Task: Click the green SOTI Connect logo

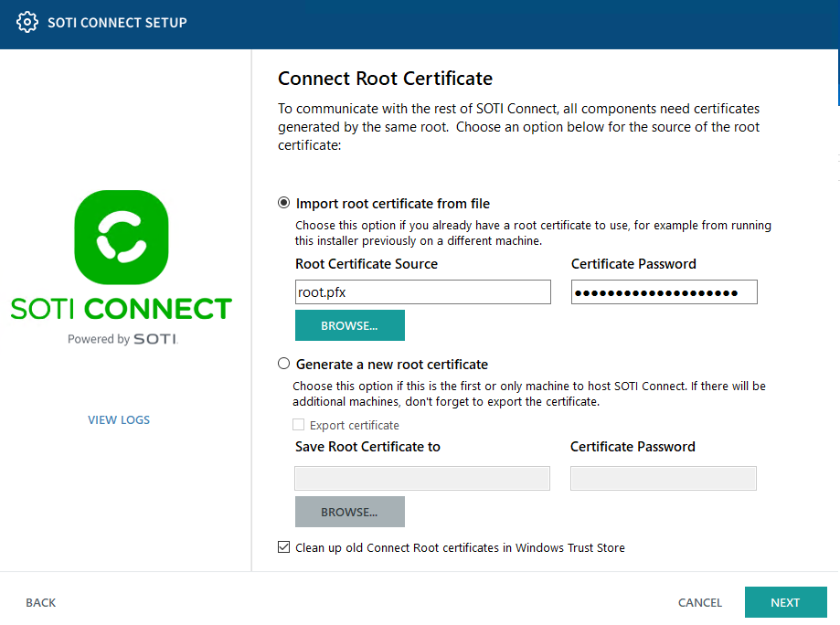Action: pos(121,238)
